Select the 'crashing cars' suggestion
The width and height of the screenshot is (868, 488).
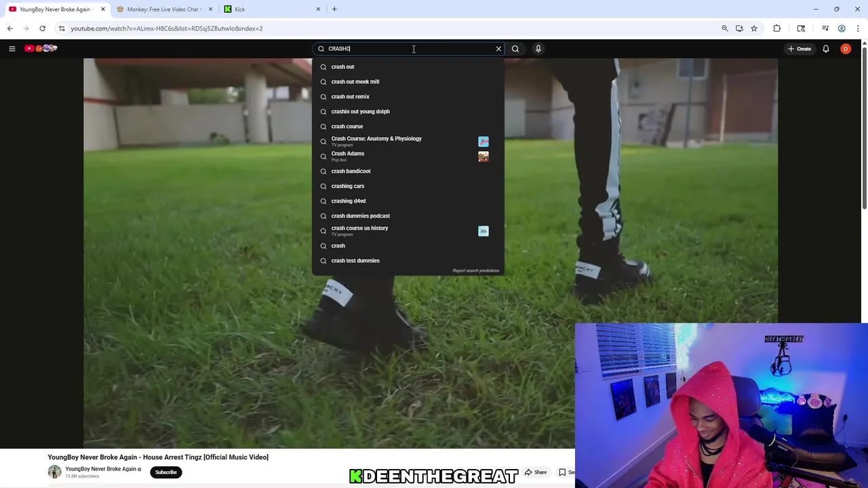point(408,186)
